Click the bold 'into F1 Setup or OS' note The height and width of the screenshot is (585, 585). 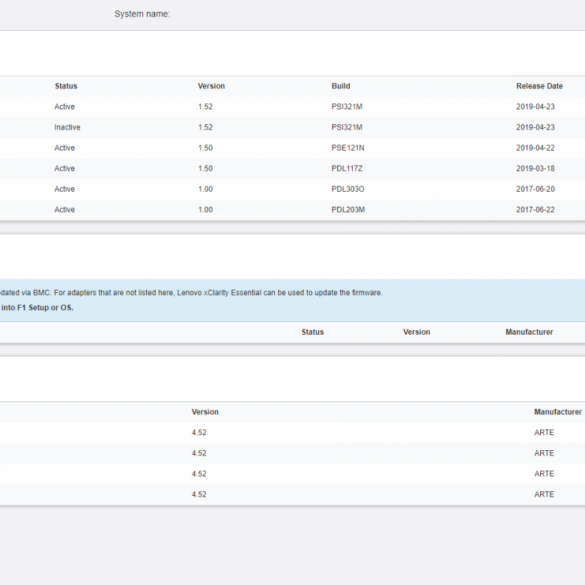37,308
